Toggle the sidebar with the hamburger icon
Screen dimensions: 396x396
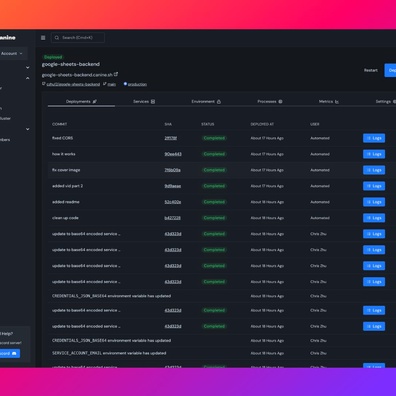(43, 38)
